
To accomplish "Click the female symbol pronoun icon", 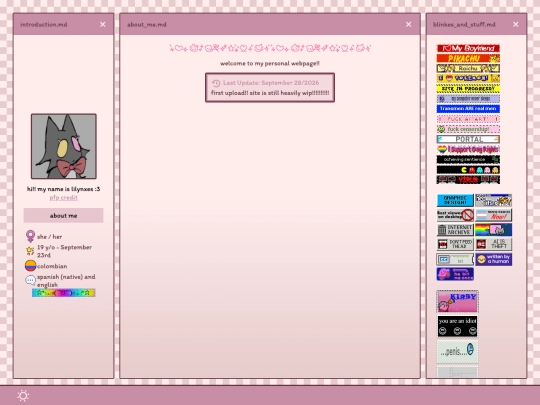I will [30, 236].
